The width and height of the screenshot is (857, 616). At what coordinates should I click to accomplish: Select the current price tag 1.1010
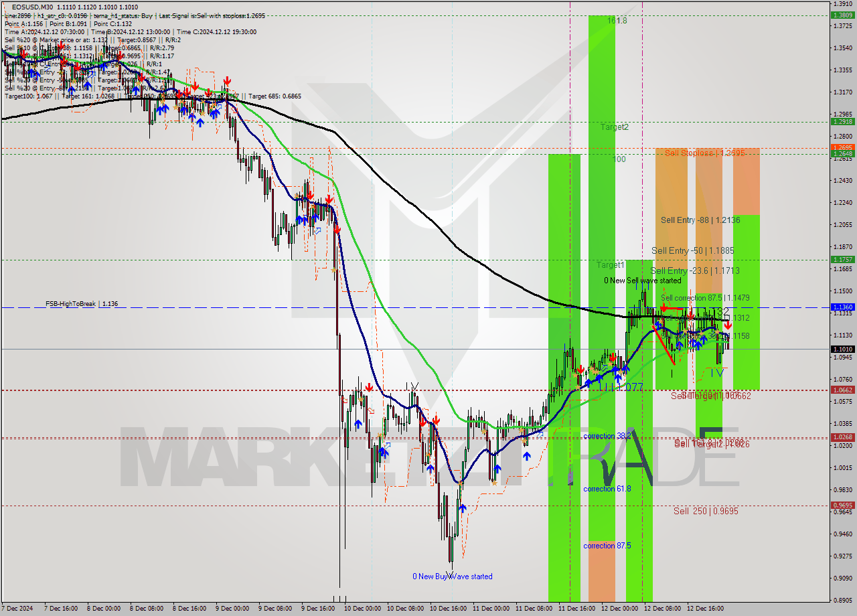click(842, 349)
